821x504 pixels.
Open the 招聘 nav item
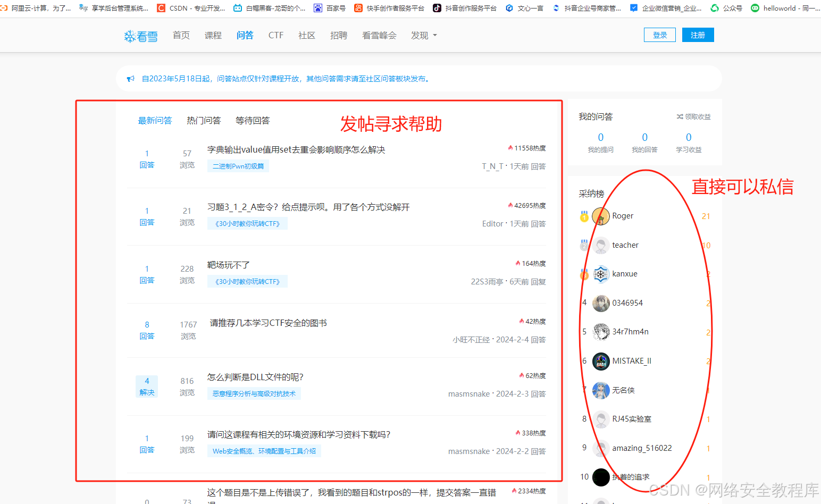339,35
